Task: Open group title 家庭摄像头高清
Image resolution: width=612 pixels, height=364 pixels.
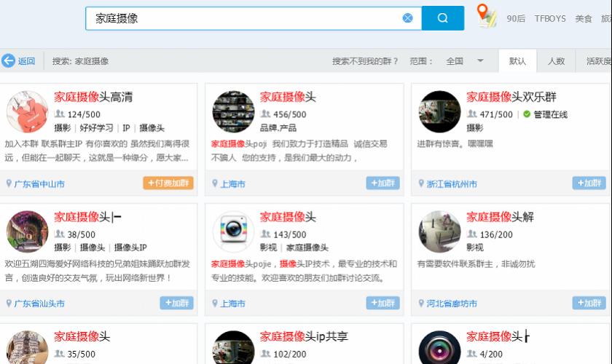Action: 93,97
